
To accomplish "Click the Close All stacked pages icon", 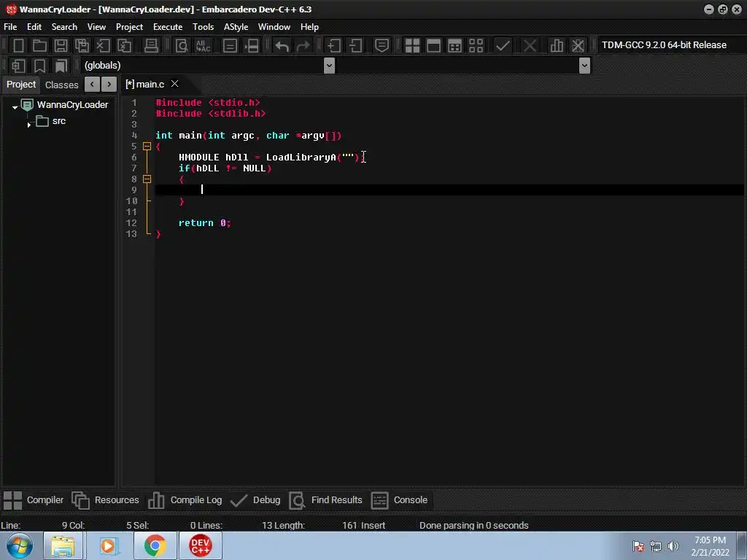I will coord(124,46).
